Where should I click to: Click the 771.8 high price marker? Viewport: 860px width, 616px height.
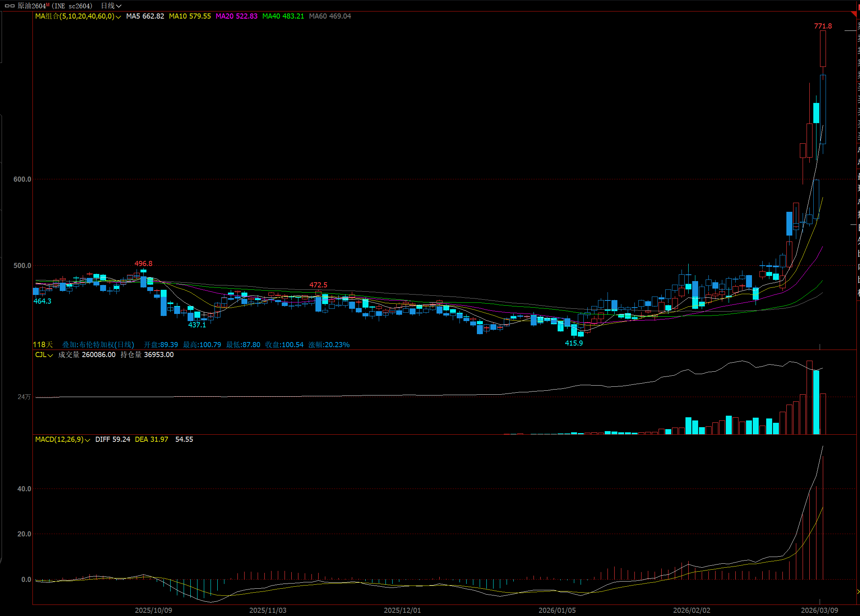[823, 26]
